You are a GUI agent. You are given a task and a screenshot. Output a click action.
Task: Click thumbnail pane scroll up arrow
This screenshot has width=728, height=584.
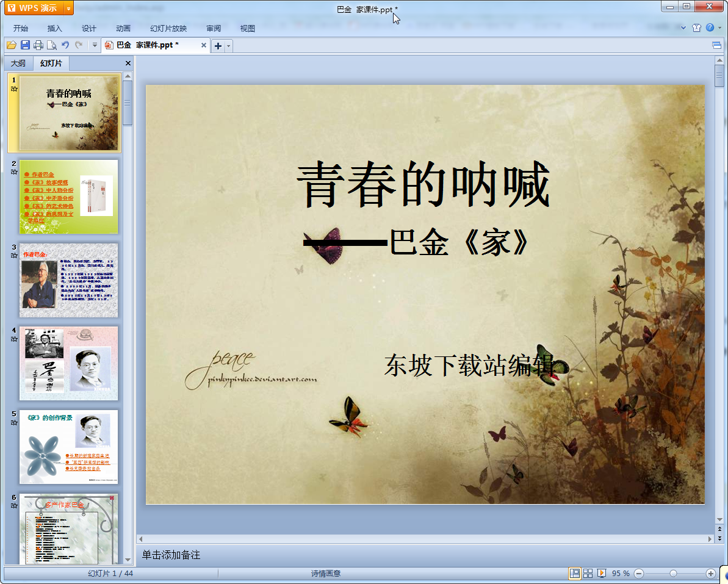[x=128, y=76]
